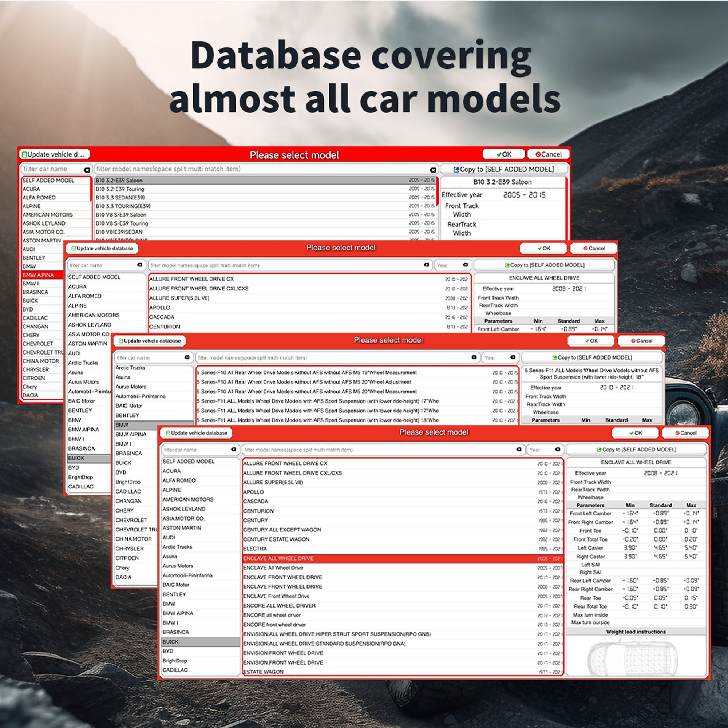Screen dimensions: 728x728
Task: Clear Year filter in the 5 Series window
Action: pos(513,357)
